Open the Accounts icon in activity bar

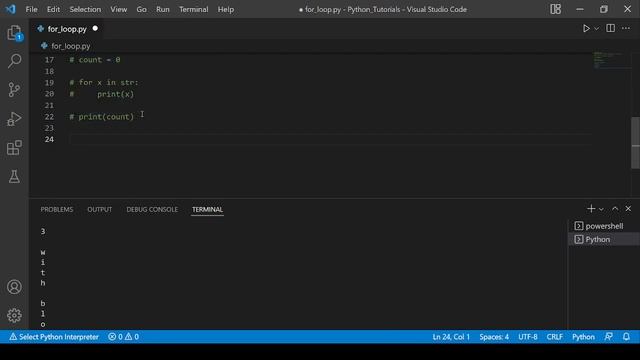click(x=14, y=287)
